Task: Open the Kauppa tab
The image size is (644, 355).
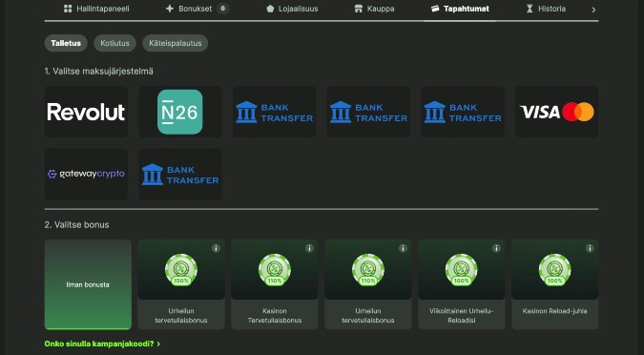Action: (x=374, y=9)
